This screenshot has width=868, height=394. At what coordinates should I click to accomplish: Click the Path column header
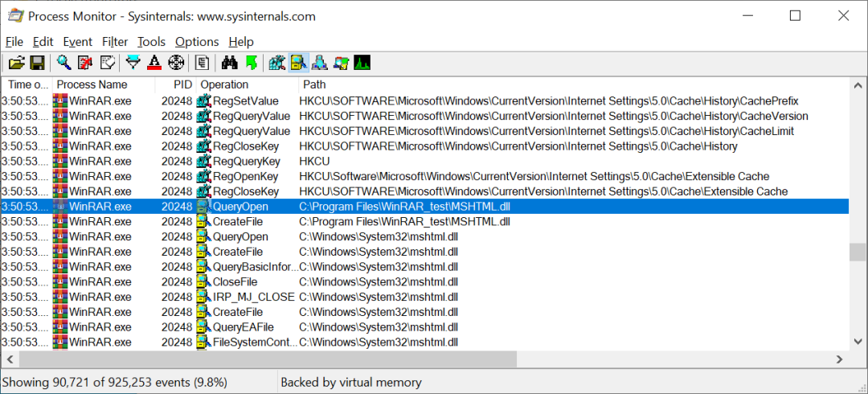574,84
